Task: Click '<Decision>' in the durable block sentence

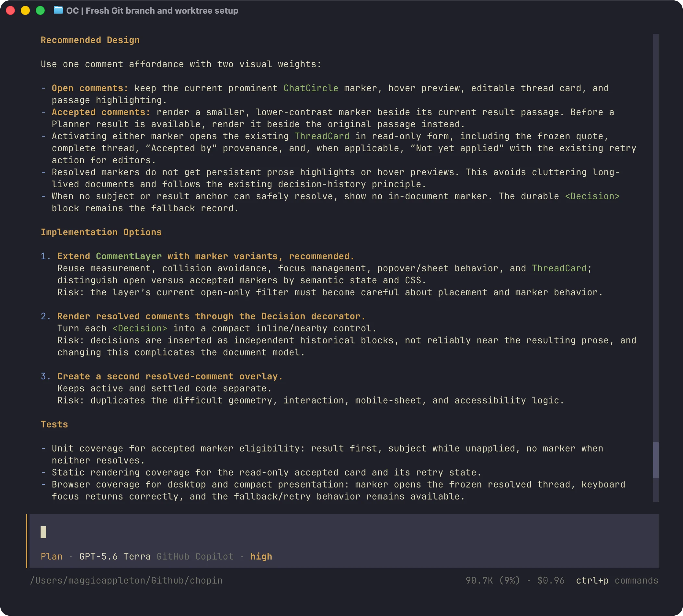Action: pyautogui.click(x=592, y=196)
